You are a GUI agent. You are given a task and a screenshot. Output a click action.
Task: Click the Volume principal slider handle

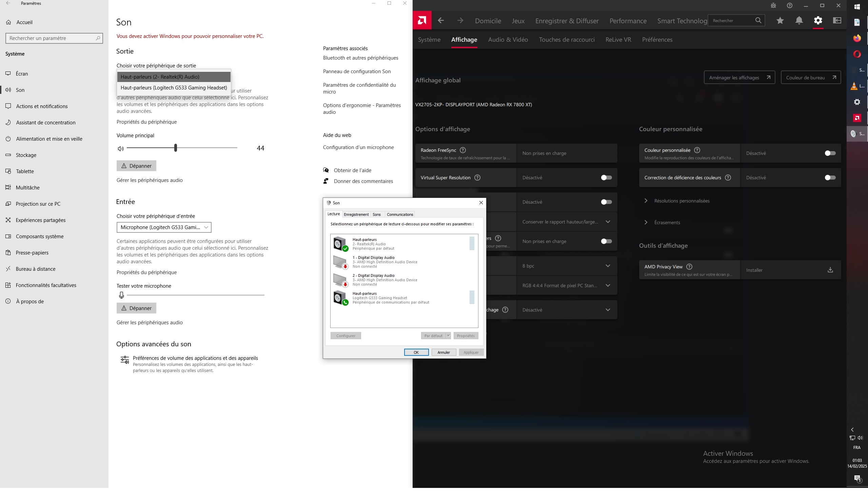(176, 148)
